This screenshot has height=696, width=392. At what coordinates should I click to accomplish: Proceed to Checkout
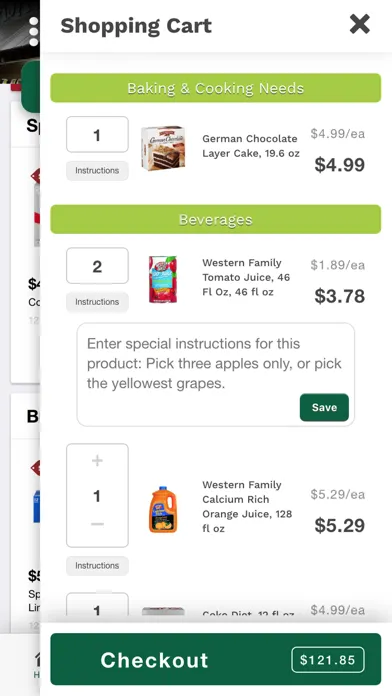[x=215, y=659]
